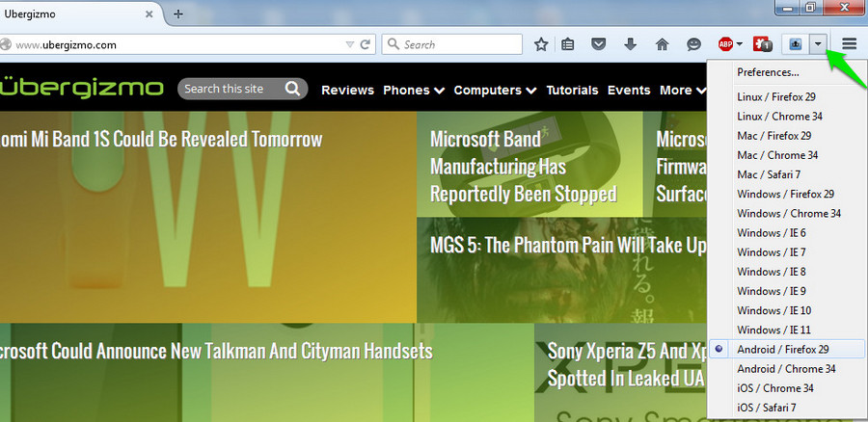
Task: Save page to Pocket
Action: [x=598, y=44]
